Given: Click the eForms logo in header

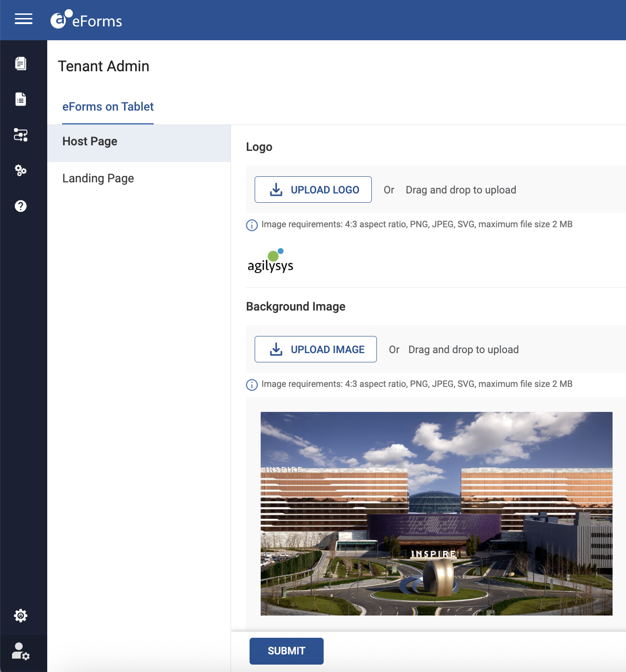Looking at the screenshot, I should click(x=86, y=19).
